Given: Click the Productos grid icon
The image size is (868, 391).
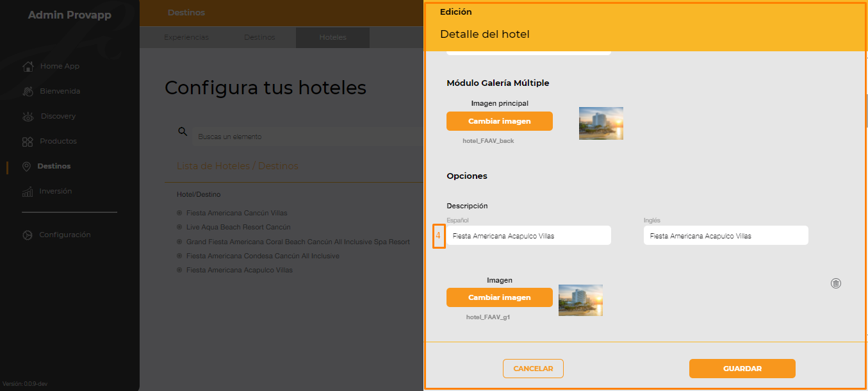Looking at the screenshot, I should 28,141.
